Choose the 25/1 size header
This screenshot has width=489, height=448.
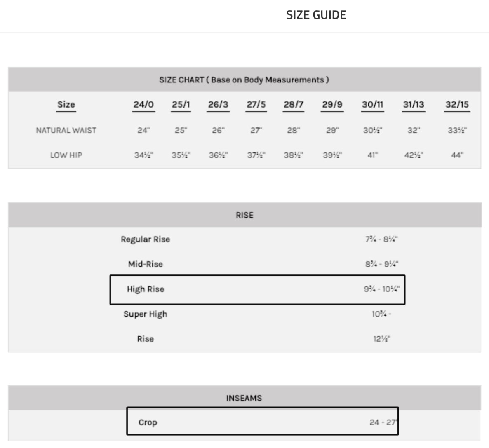[x=181, y=104]
